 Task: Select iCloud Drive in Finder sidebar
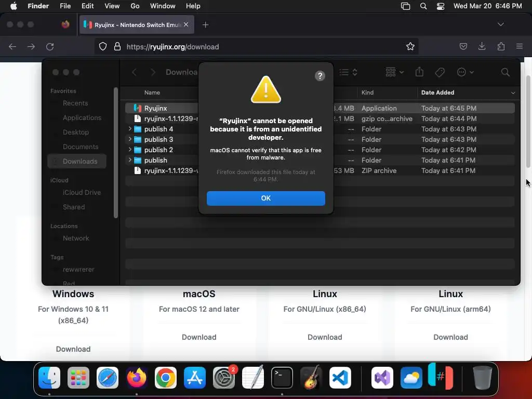pyautogui.click(x=82, y=192)
